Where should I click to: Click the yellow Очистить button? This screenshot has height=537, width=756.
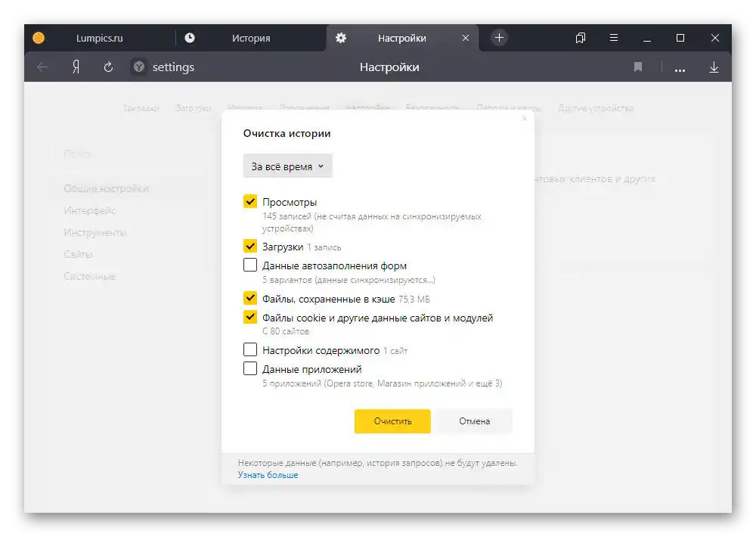coord(392,421)
